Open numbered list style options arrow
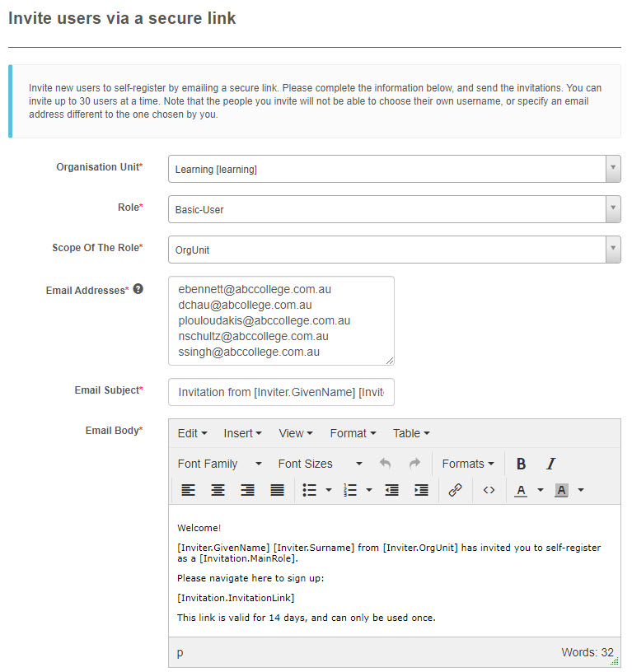Viewport: 632px width, 672px height. click(369, 490)
